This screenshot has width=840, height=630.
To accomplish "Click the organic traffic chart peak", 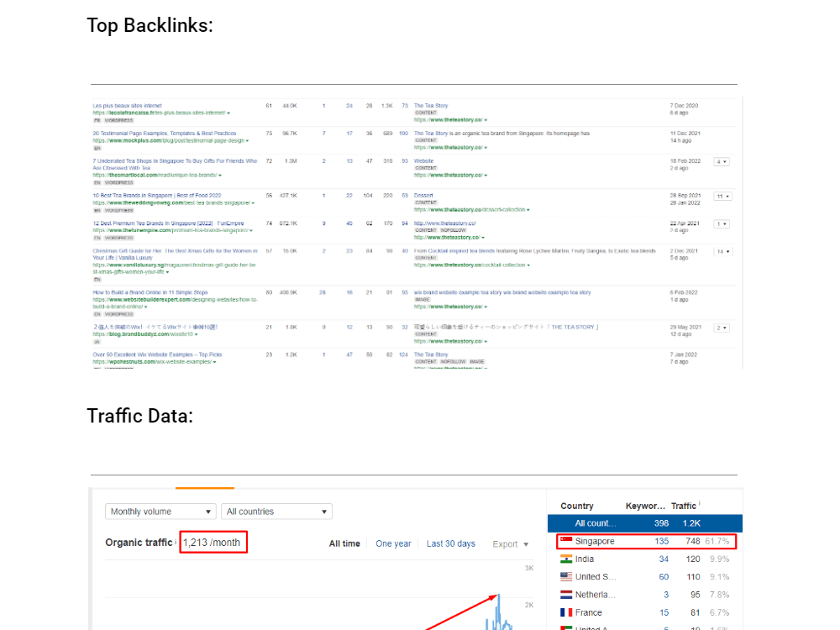I will point(499,596).
